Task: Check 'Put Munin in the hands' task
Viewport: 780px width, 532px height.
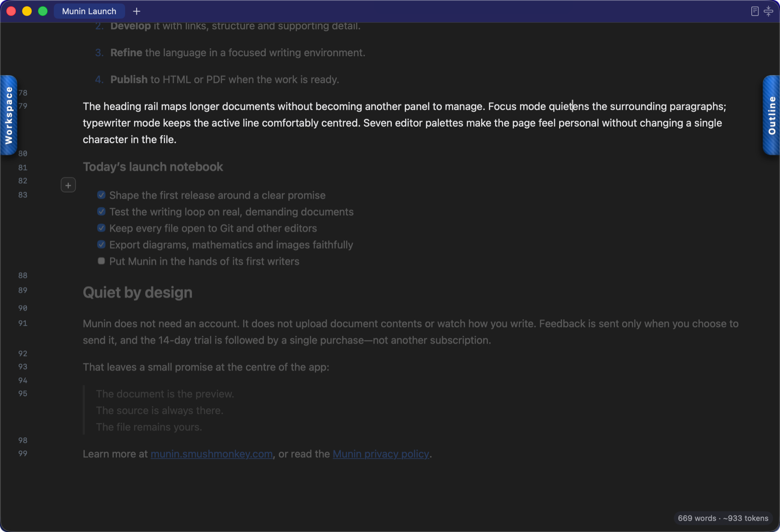Action: (x=101, y=261)
